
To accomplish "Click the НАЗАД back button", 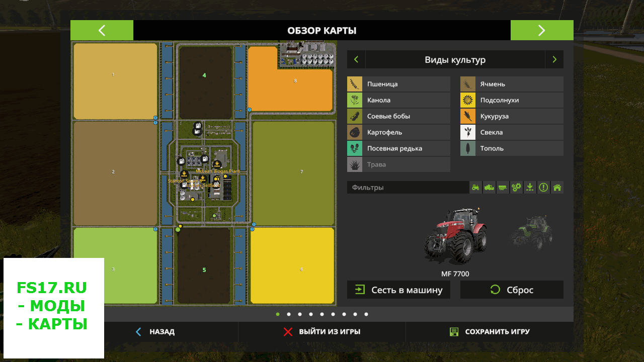I will [x=155, y=332].
